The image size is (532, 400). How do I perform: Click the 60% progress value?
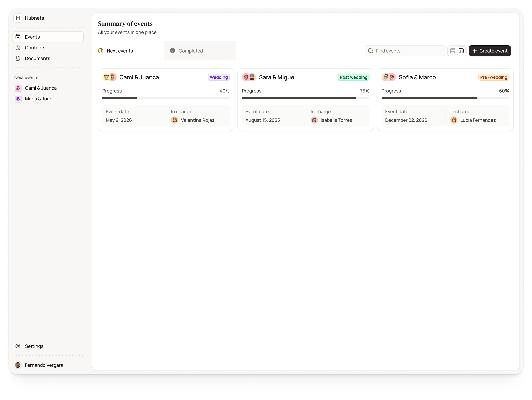[x=504, y=91]
